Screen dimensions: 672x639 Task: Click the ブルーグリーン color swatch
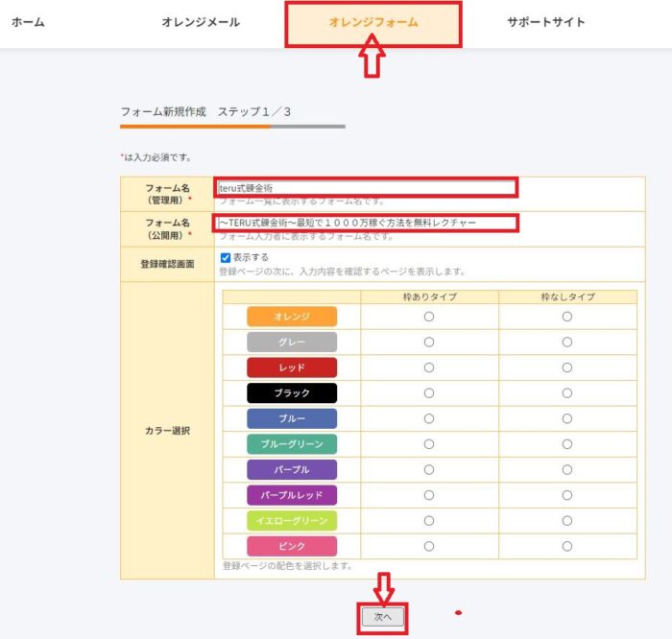tap(292, 444)
